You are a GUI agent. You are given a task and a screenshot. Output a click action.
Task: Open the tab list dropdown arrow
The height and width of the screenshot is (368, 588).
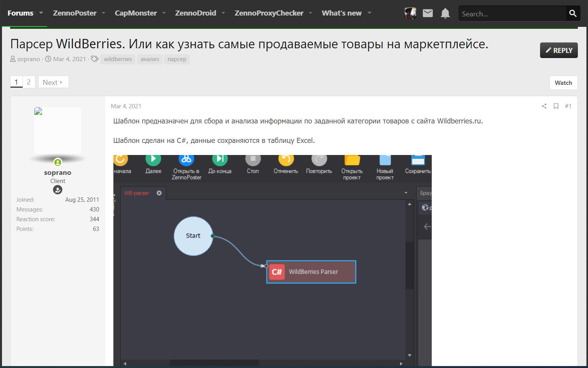tap(406, 193)
